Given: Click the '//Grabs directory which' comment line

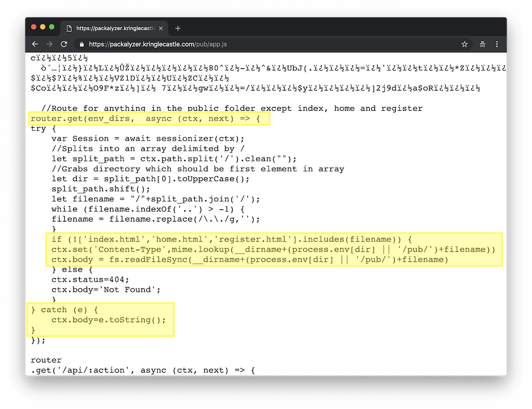Looking at the screenshot, I should pos(198,169).
